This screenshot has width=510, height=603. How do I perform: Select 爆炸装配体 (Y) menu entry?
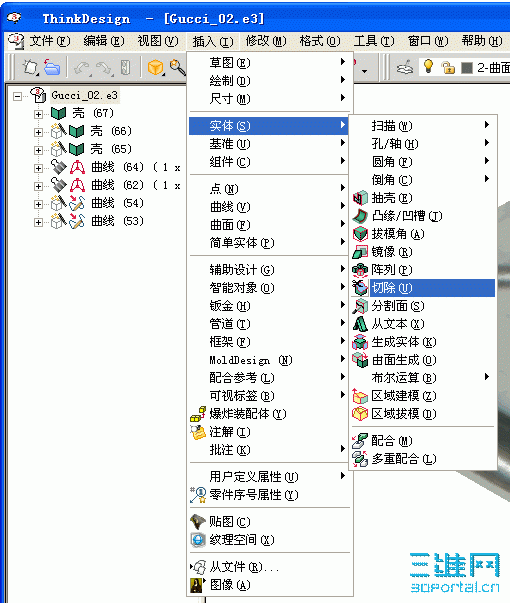point(269,414)
